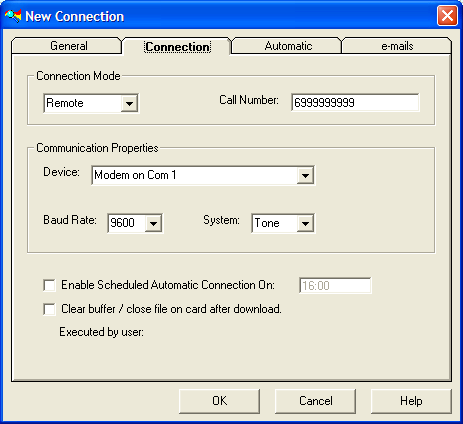463x424 pixels.
Task: Expand the System dropdown showing Tone
Action: 283,223
